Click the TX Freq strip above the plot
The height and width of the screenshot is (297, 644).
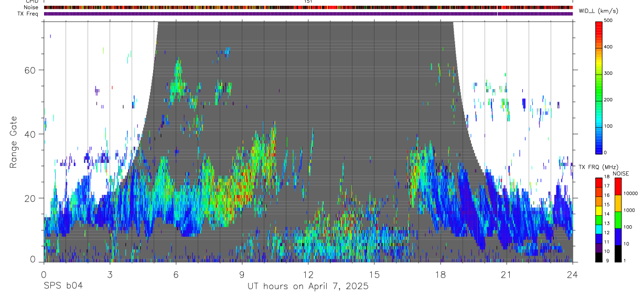[x=308, y=14]
